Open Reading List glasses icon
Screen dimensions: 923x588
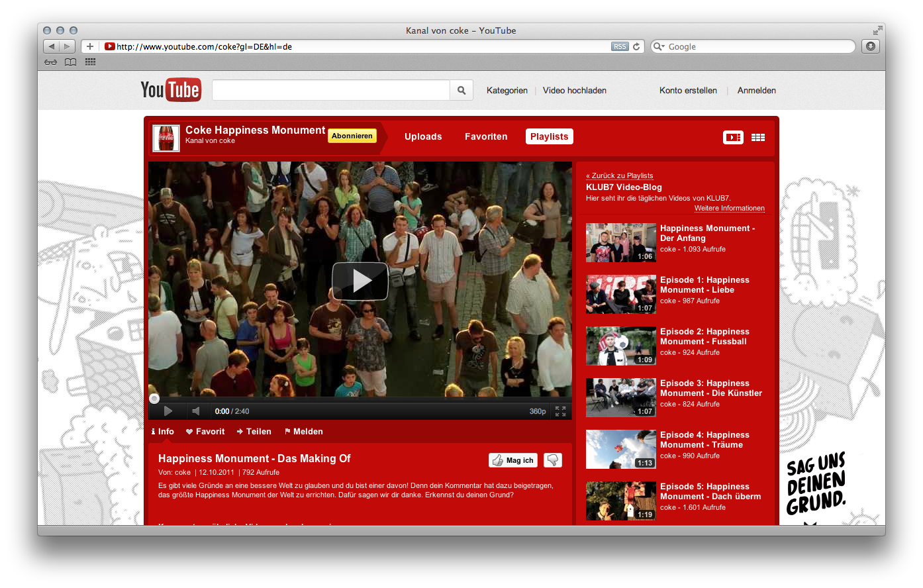51,62
